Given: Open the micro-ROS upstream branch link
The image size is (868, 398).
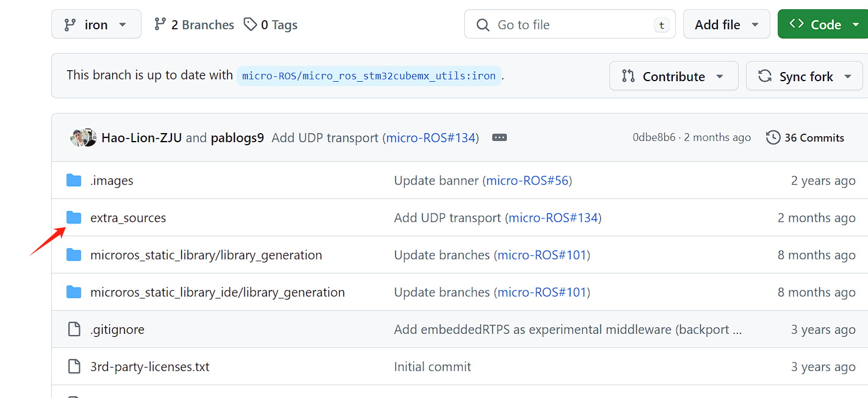Looking at the screenshot, I should [368, 76].
